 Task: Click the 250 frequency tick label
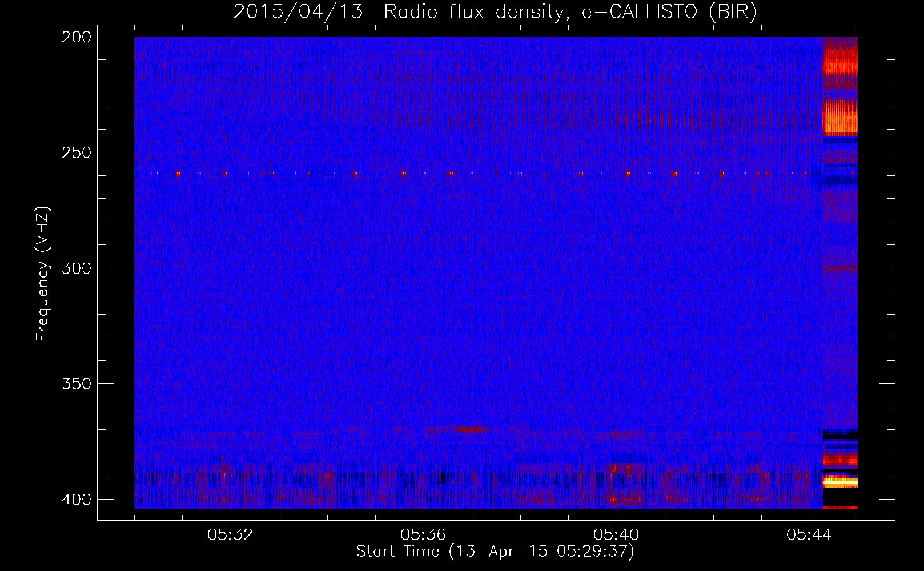click(76, 152)
